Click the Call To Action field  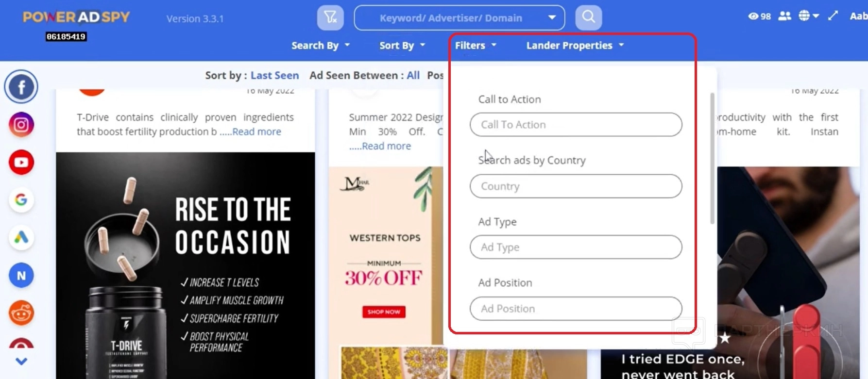[x=576, y=125]
